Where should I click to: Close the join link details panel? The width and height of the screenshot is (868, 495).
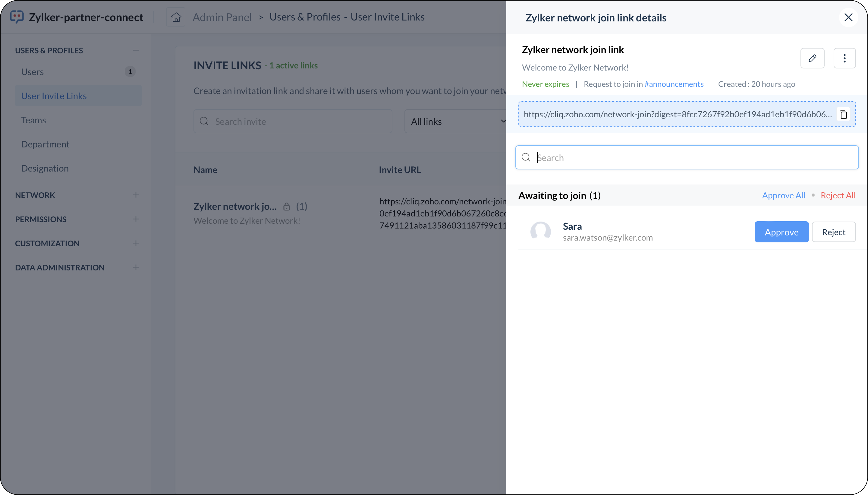point(848,17)
